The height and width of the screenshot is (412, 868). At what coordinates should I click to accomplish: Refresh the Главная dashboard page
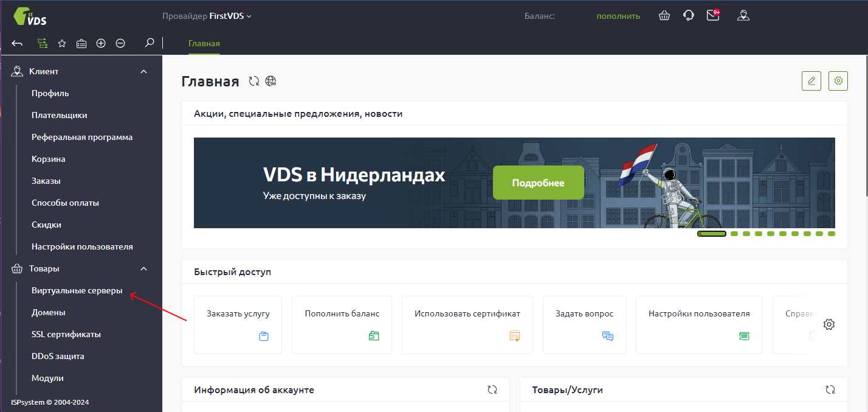(x=254, y=82)
